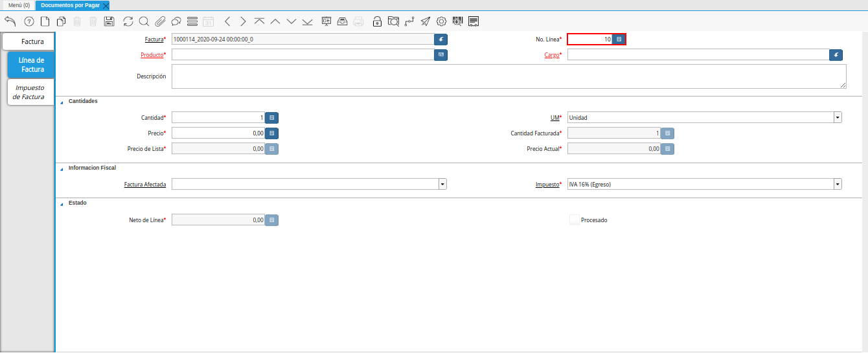The width and height of the screenshot is (868, 353).
Task: Collapse the Informacion Fiscal section
Action: point(62,168)
